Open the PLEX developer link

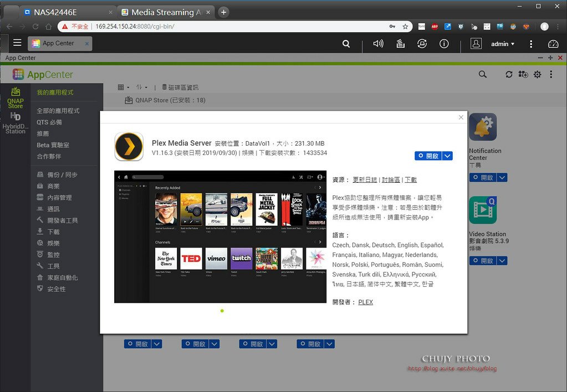[x=366, y=302]
